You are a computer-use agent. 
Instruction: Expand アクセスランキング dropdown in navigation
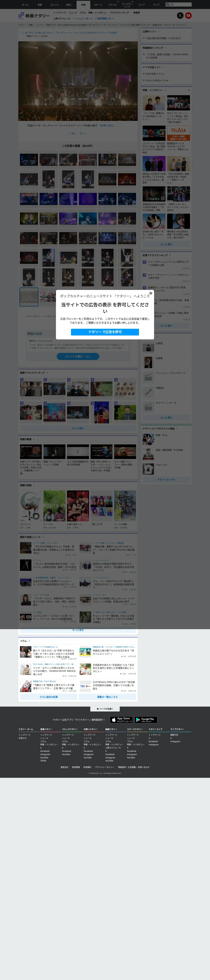(x=120, y=13)
